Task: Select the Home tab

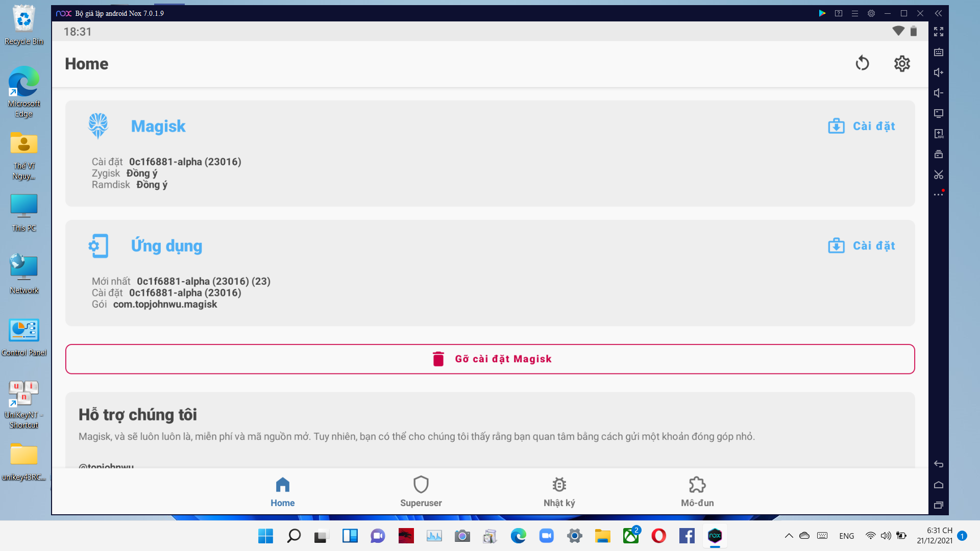Action: point(282,491)
